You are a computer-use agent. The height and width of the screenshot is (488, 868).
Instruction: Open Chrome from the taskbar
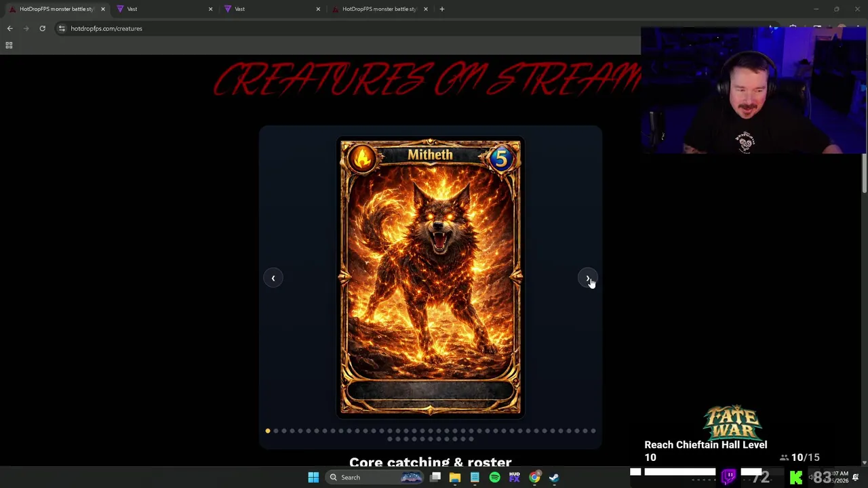pyautogui.click(x=534, y=477)
